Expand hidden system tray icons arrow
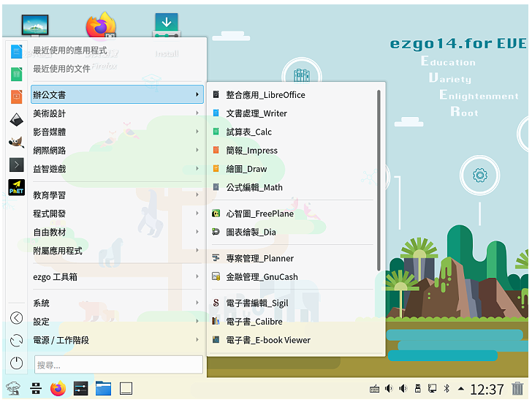Image resolution: width=532 pixels, height=405 pixels. pos(460,389)
